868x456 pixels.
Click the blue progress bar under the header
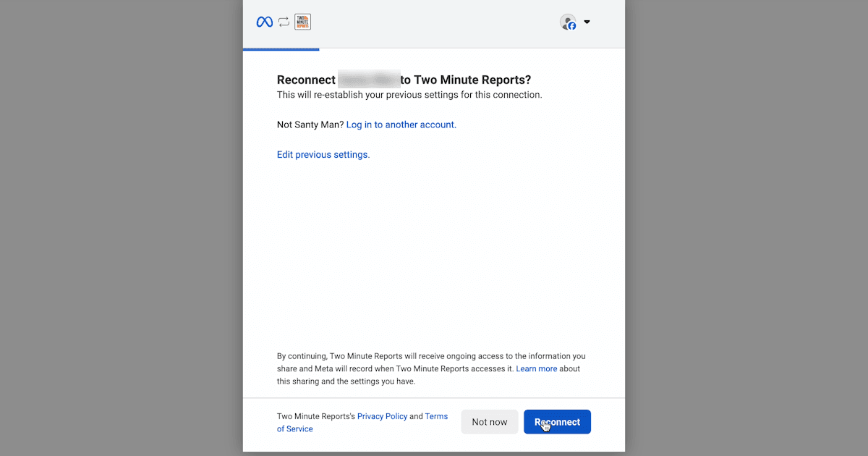click(281, 49)
